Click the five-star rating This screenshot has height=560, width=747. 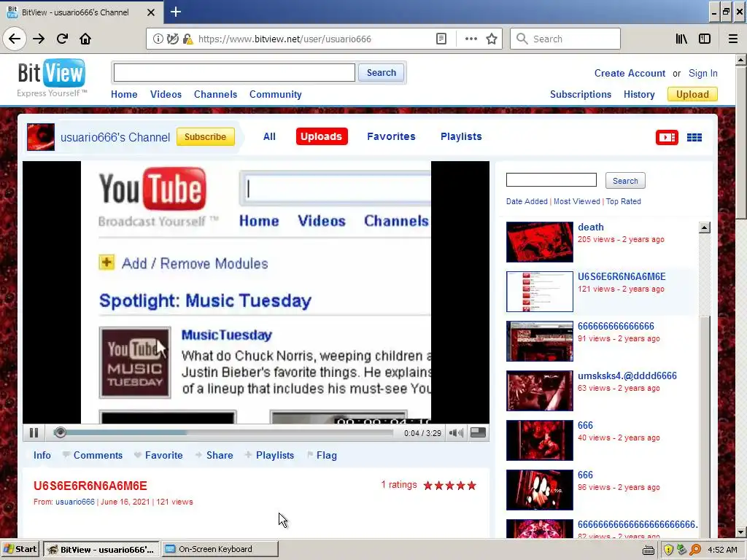click(x=449, y=485)
